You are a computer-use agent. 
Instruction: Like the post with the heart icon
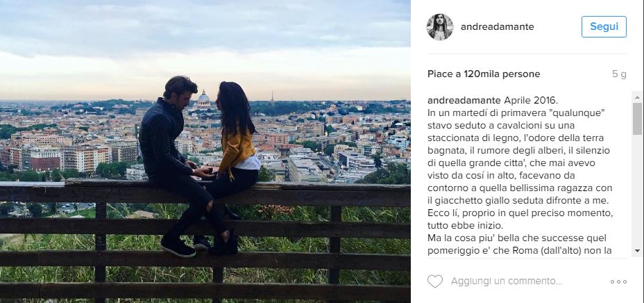tap(435, 281)
